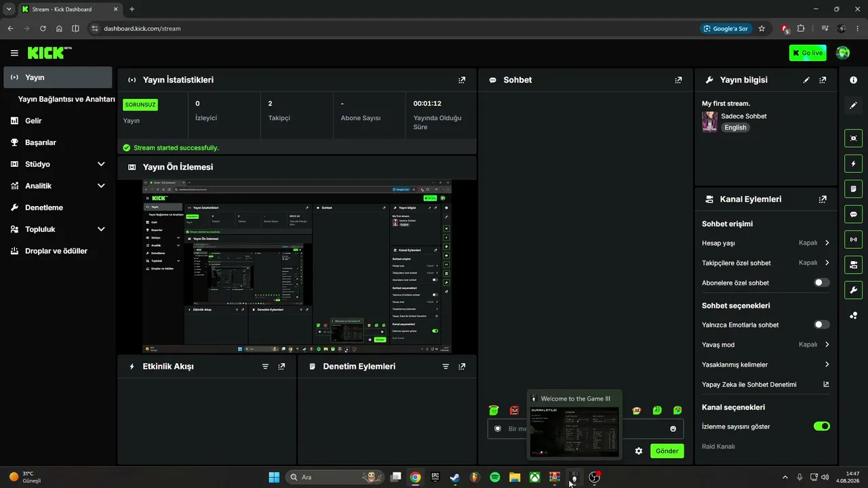
Task: Open Yavaş mod chevron setting
Action: [x=827, y=344]
